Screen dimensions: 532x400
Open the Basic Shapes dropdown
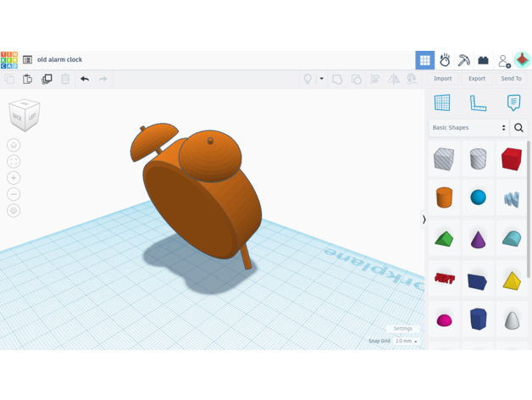click(x=468, y=128)
